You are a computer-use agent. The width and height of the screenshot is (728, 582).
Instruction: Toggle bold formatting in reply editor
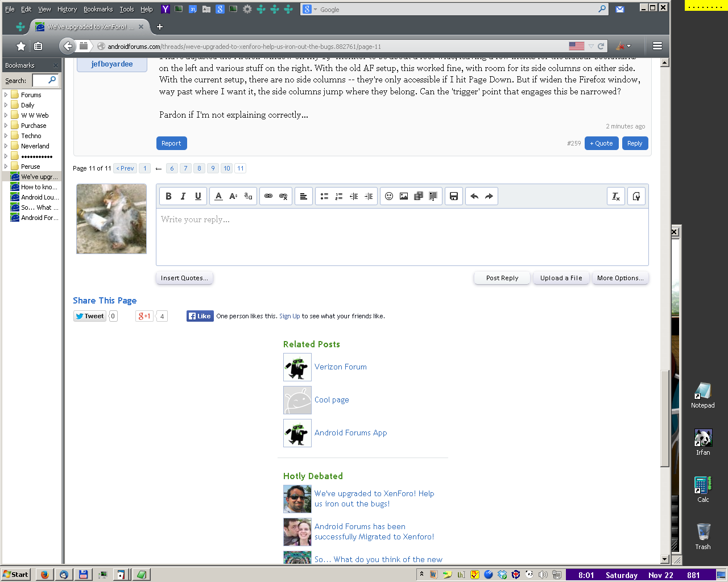click(168, 196)
